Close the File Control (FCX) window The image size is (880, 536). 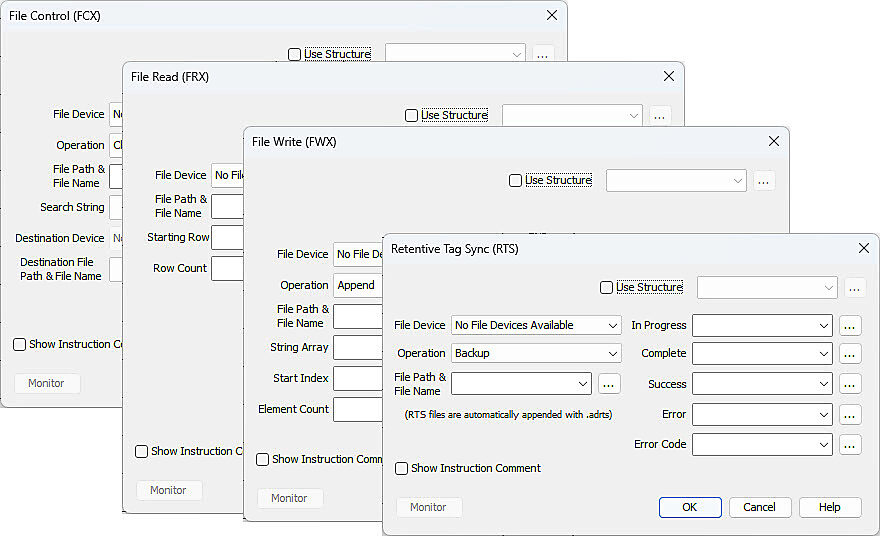point(552,15)
